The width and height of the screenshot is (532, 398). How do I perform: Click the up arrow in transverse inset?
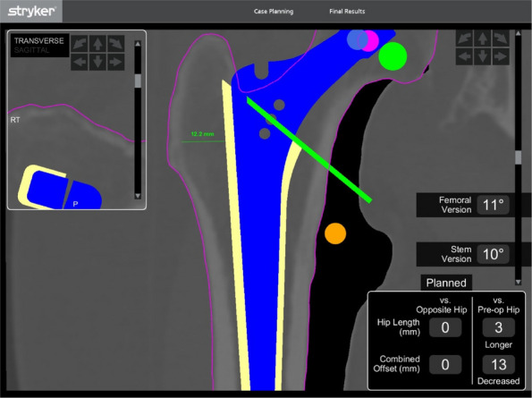click(97, 44)
